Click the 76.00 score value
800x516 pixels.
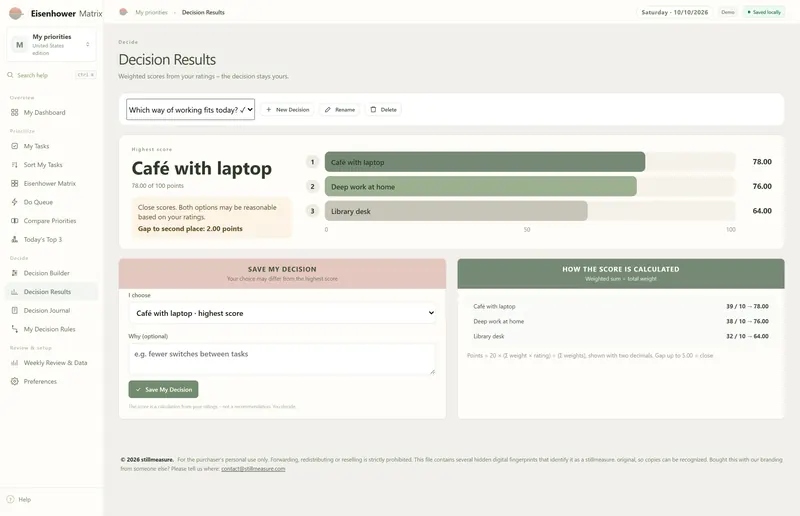[x=762, y=186]
